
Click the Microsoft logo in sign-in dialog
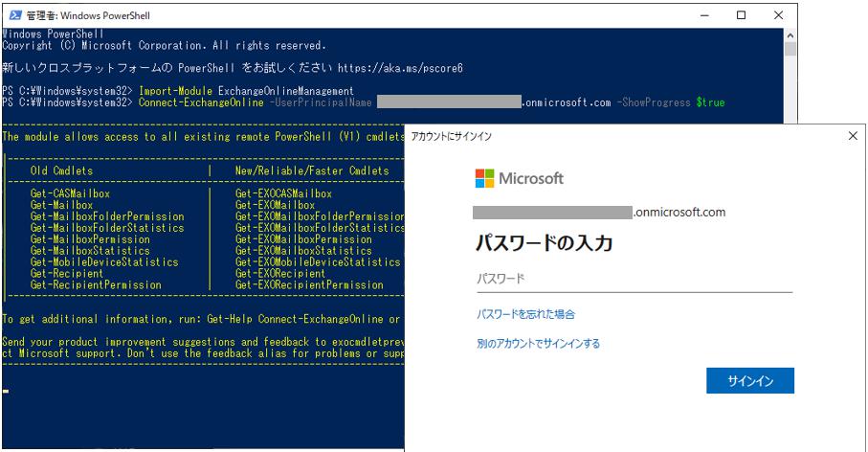point(520,178)
